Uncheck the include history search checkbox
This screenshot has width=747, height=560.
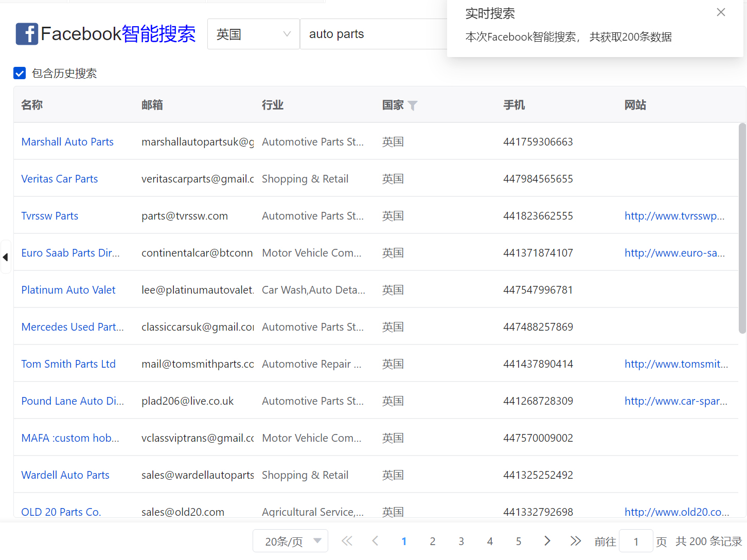tap(20, 74)
